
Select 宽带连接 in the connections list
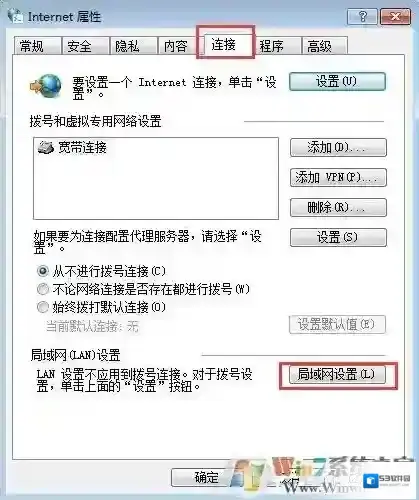[72, 147]
